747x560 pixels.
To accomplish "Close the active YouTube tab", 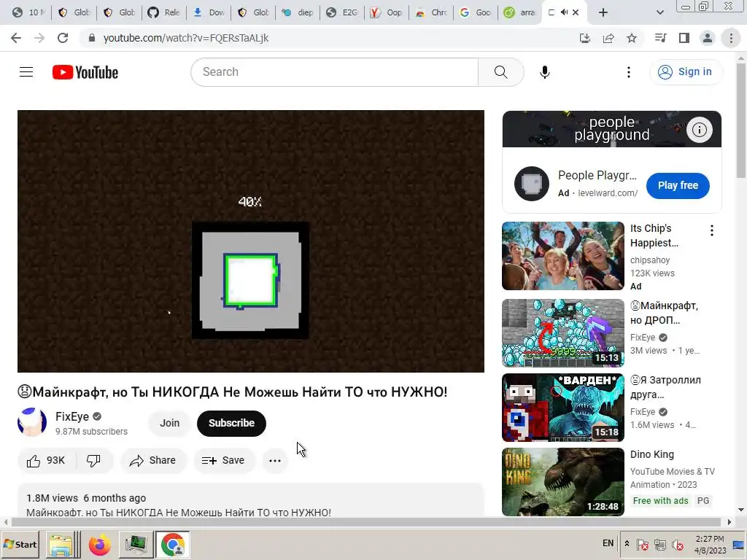I will 576,12.
